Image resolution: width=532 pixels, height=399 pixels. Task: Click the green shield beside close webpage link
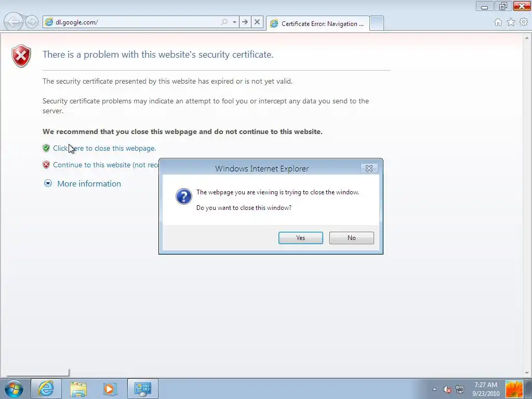(46, 148)
